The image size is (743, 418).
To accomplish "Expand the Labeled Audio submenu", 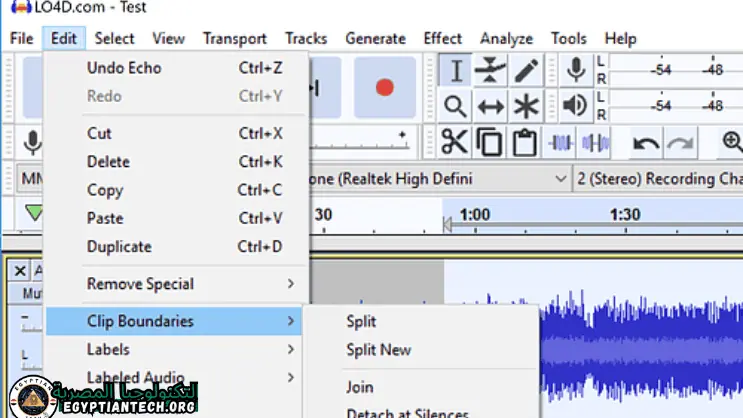I will 174,378.
